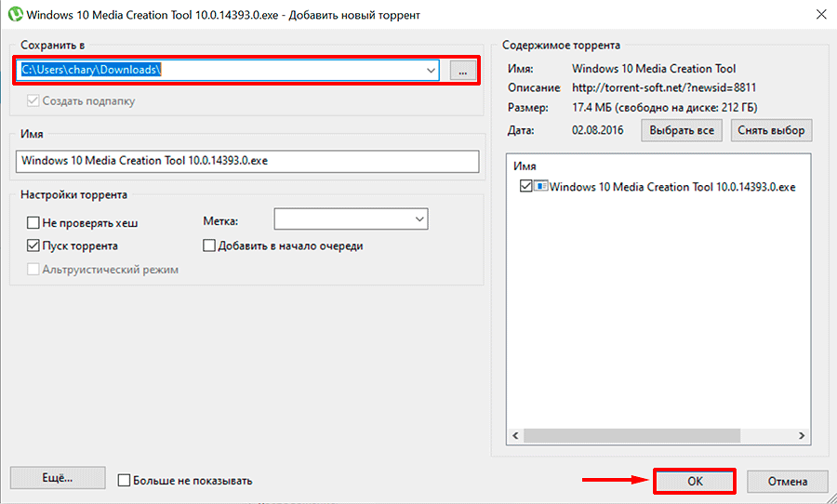Screen dimensions: 837x504
Task: Click the description URL 'http://torrent-soft.net/?newsid=8811'
Action: click(664, 87)
